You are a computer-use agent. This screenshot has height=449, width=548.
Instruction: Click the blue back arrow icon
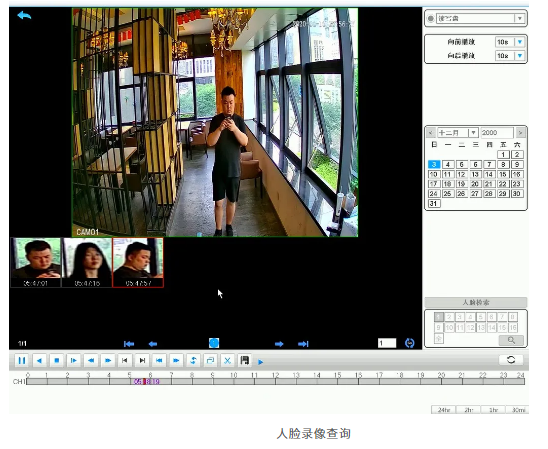click(24, 15)
